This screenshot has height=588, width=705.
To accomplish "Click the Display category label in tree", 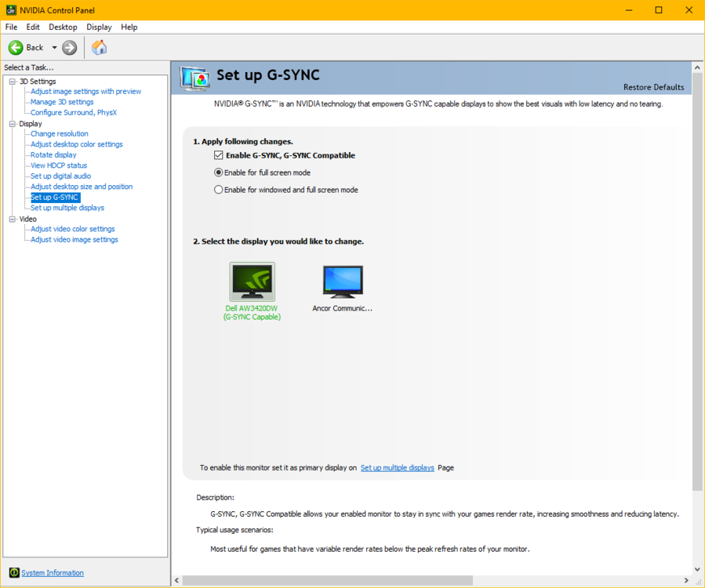I will 31,124.
